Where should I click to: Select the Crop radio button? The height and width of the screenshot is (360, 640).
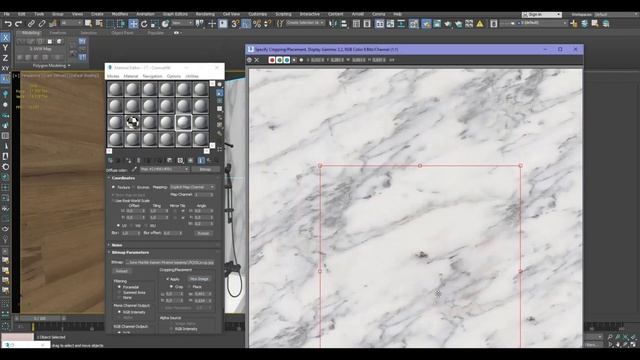[x=171, y=287]
